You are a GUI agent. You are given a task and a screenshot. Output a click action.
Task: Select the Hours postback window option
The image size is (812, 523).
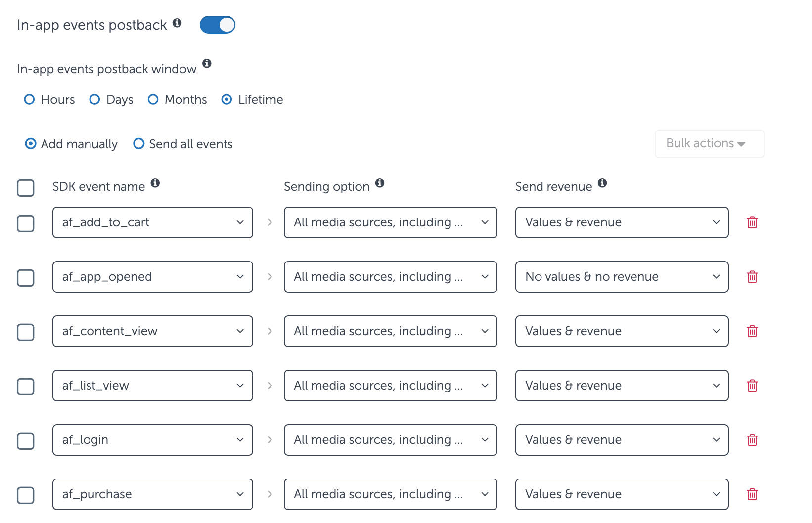(30, 99)
